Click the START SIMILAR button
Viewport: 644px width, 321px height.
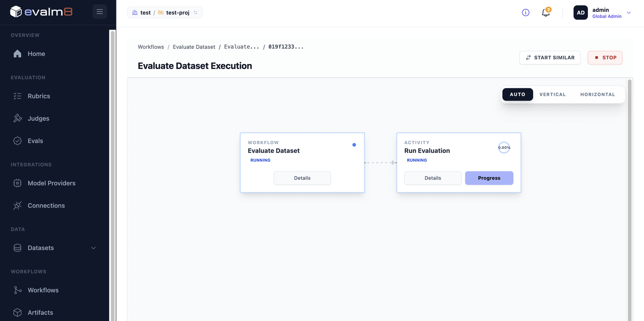[550, 58]
